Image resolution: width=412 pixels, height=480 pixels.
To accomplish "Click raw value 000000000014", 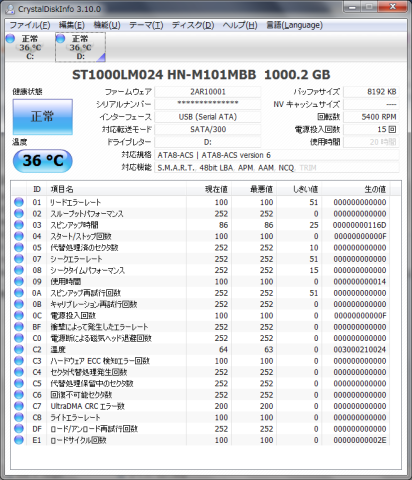I will point(360,282).
